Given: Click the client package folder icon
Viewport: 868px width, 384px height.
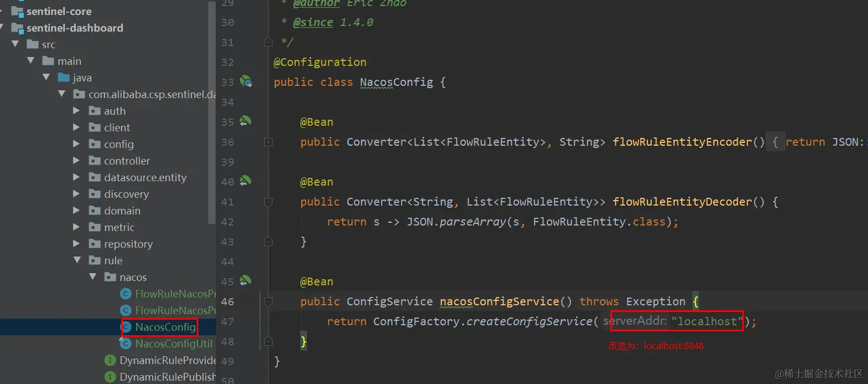Looking at the screenshot, I should (x=95, y=127).
